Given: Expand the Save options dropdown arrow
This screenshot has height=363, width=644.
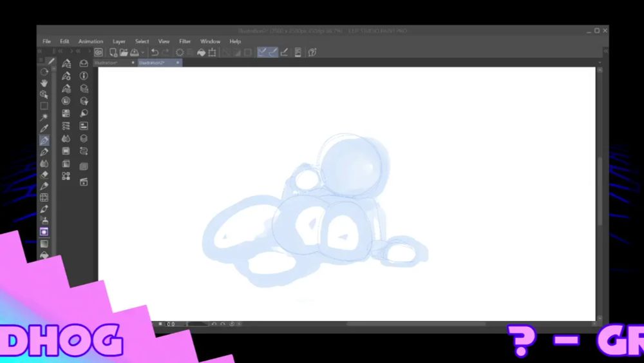Looking at the screenshot, I should [143, 53].
